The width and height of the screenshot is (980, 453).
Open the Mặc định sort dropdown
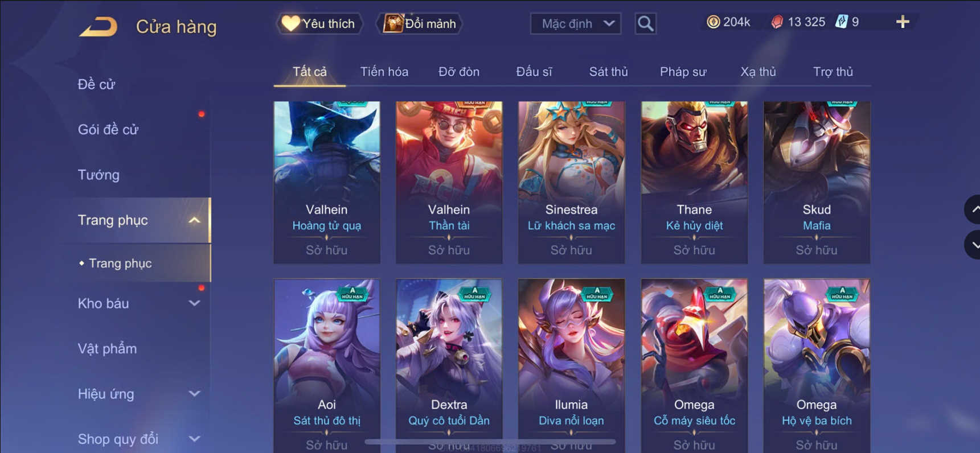(576, 23)
